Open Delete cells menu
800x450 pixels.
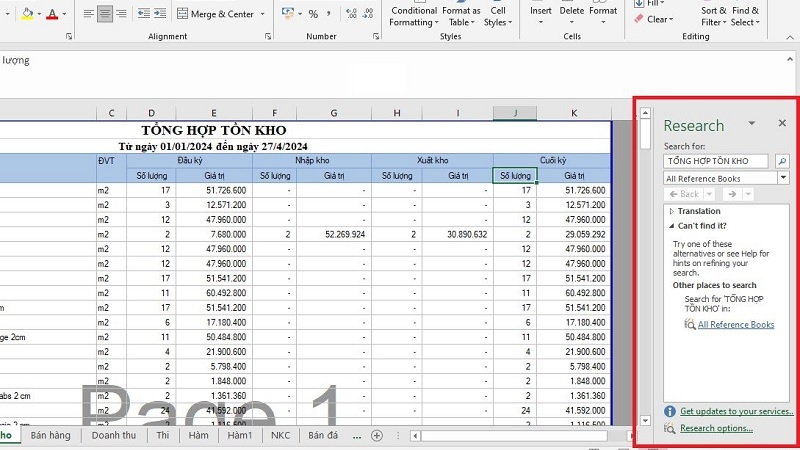tap(571, 14)
